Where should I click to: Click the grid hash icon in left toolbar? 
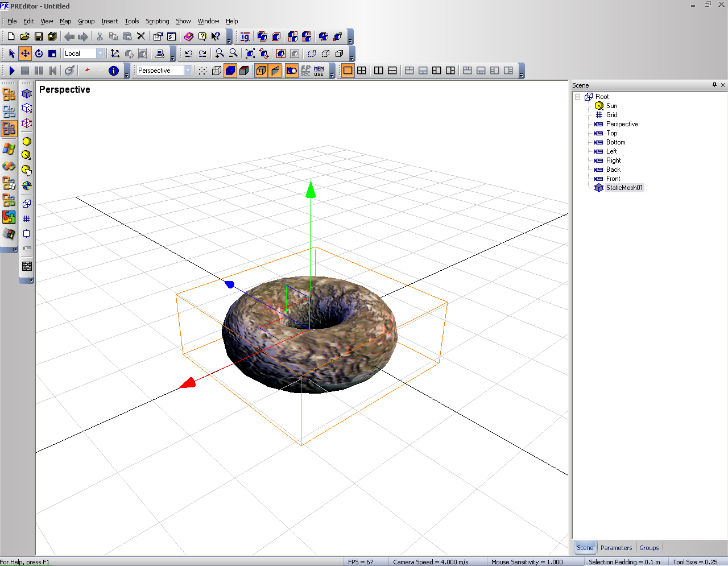(x=27, y=218)
